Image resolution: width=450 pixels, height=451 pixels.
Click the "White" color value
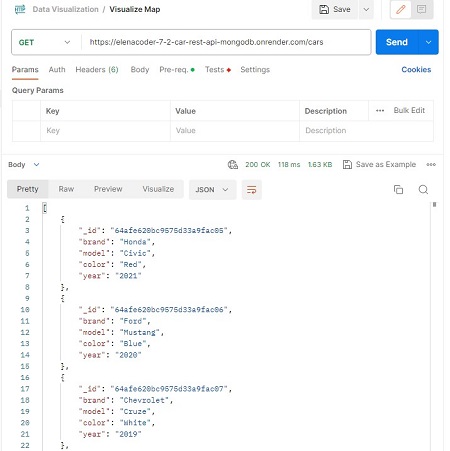135,423
